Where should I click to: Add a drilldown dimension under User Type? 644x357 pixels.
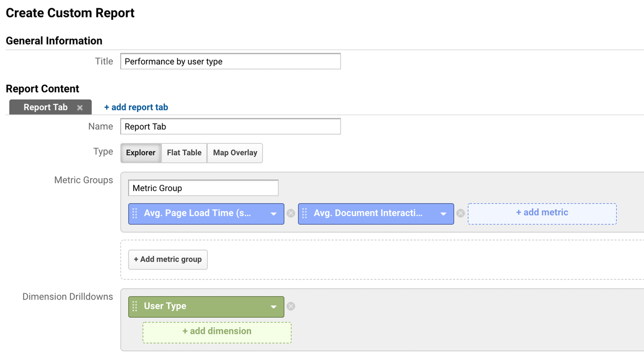point(217,331)
